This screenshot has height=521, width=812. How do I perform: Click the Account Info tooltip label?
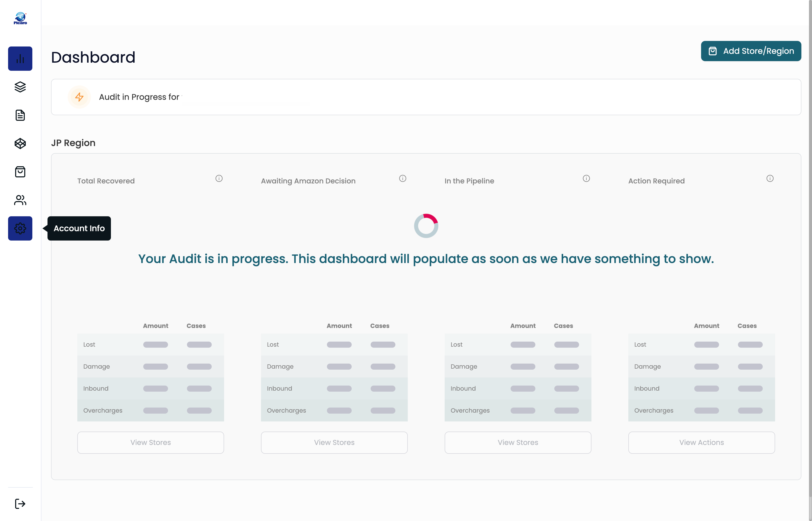point(79,228)
